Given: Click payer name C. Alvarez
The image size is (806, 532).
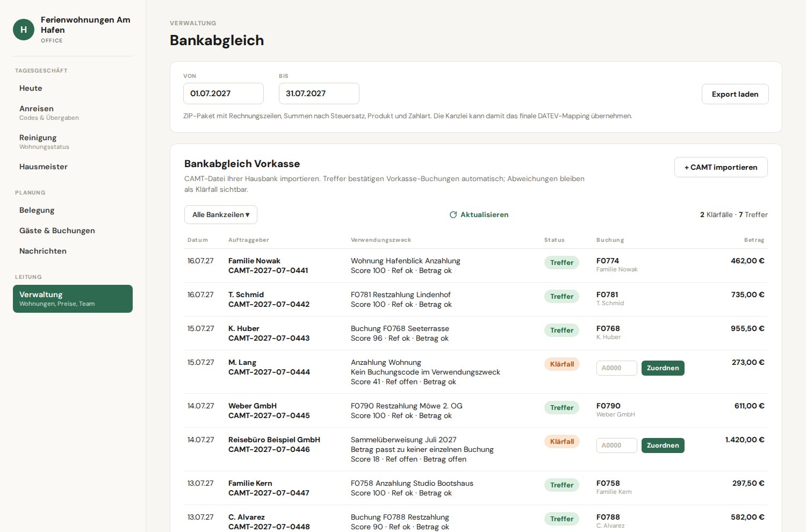Looking at the screenshot, I should (x=247, y=517).
